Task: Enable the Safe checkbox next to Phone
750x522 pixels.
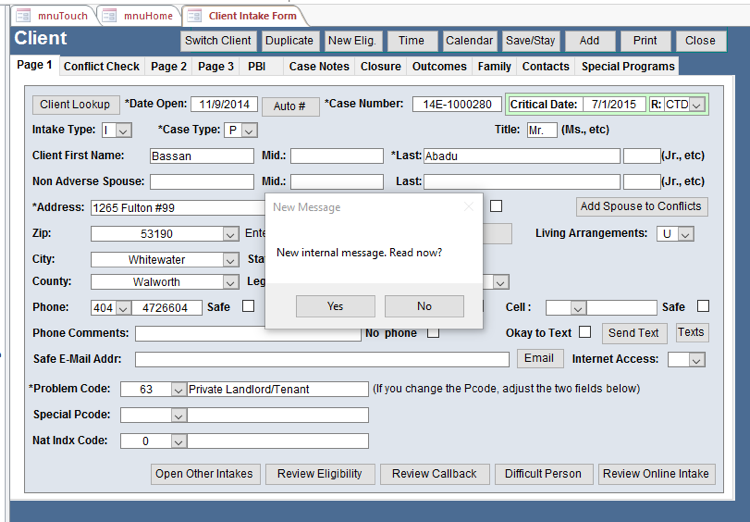Action: [x=248, y=307]
